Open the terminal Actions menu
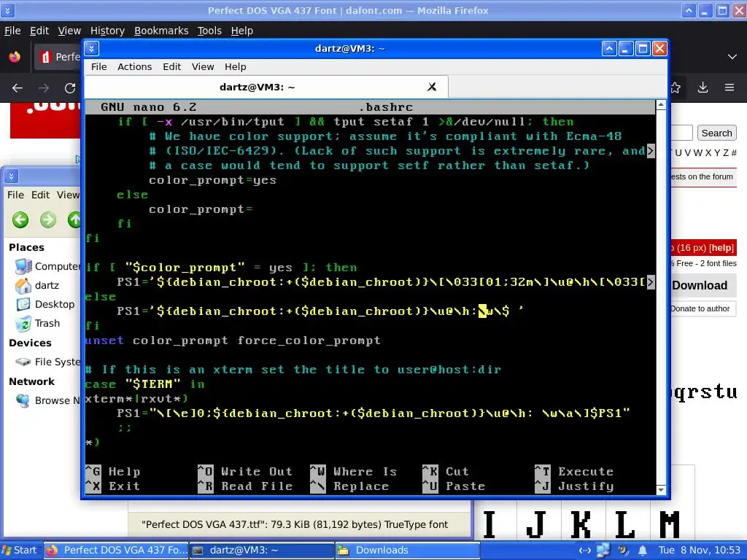The width and height of the screenshot is (747, 560). click(x=134, y=66)
